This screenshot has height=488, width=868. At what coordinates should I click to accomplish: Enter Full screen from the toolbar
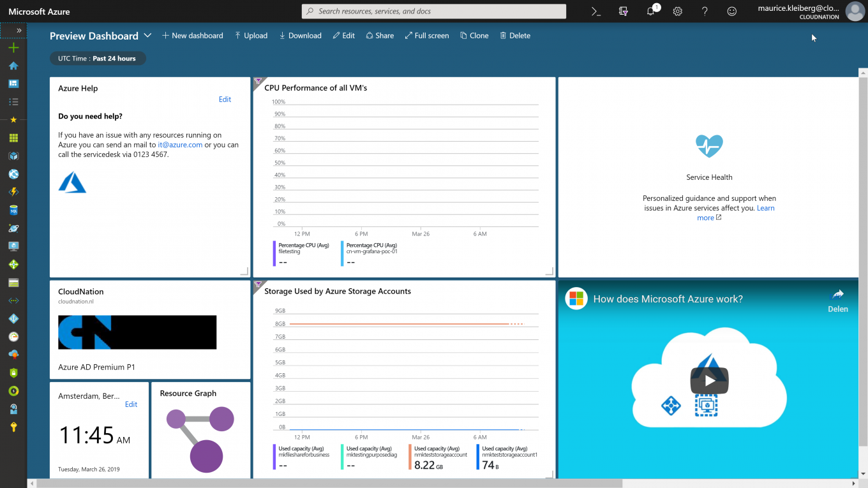426,36
